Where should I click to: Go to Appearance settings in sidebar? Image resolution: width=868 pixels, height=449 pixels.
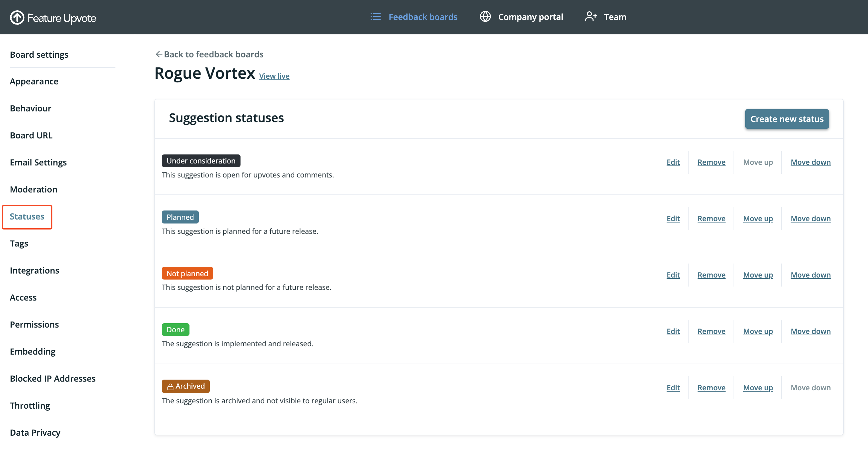click(34, 81)
